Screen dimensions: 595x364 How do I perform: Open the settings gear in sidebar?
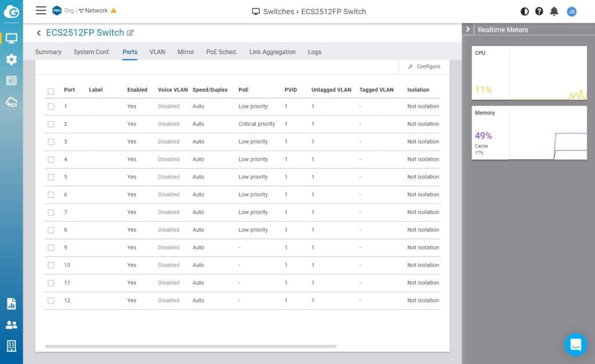(x=11, y=59)
